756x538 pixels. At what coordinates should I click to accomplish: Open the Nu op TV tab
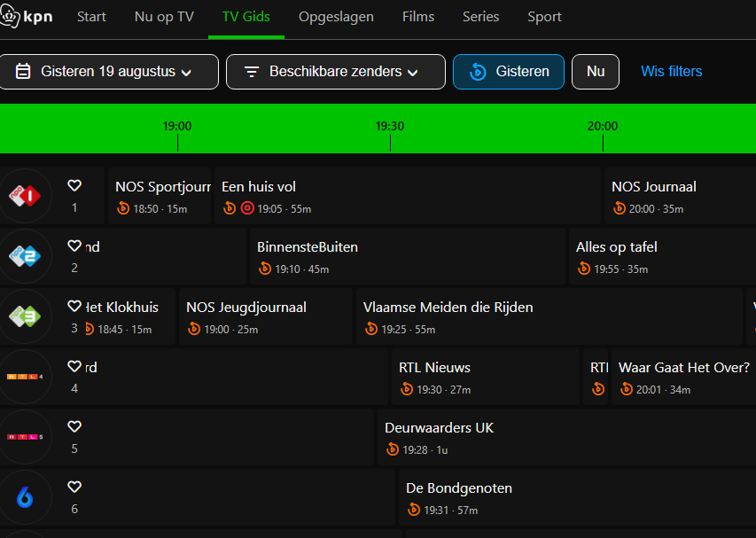tap(164, 17)
